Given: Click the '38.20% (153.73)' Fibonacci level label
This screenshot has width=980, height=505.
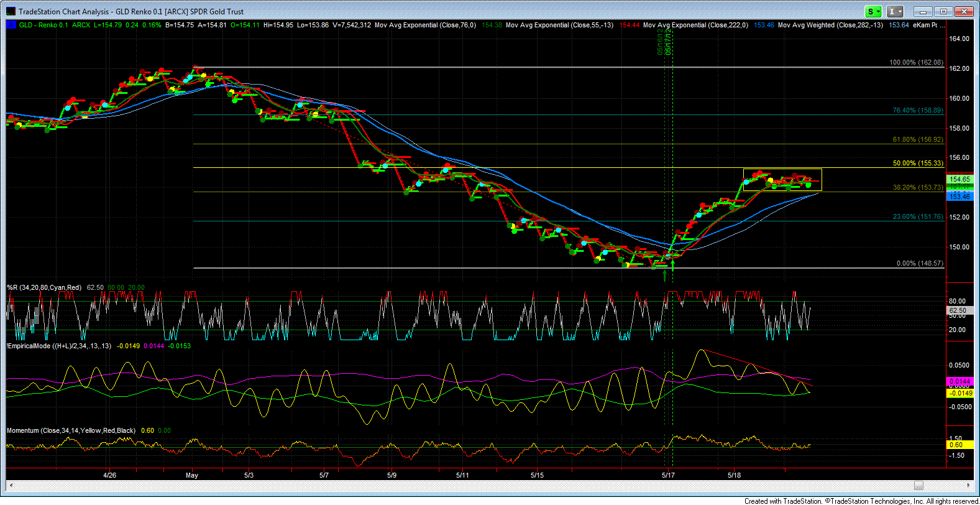Looking at the screenshot, I should pyautogui.click(x=918, y=187).
